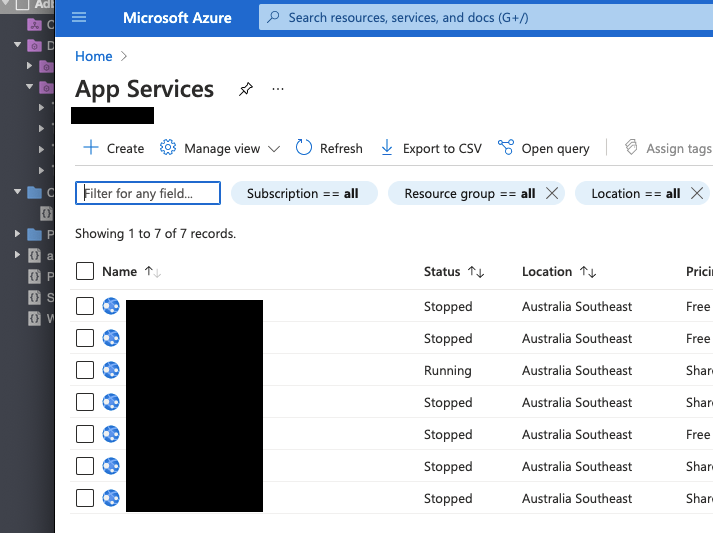Check the Running row checkbox
The width and height of the screenshot is (713, 533).
click(85, 370)
